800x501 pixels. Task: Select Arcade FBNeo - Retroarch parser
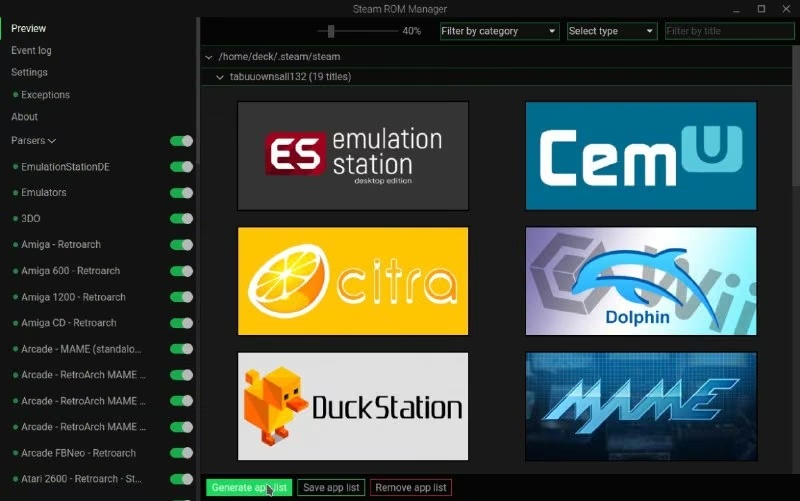pyautogui.click(x=79, y=453)
